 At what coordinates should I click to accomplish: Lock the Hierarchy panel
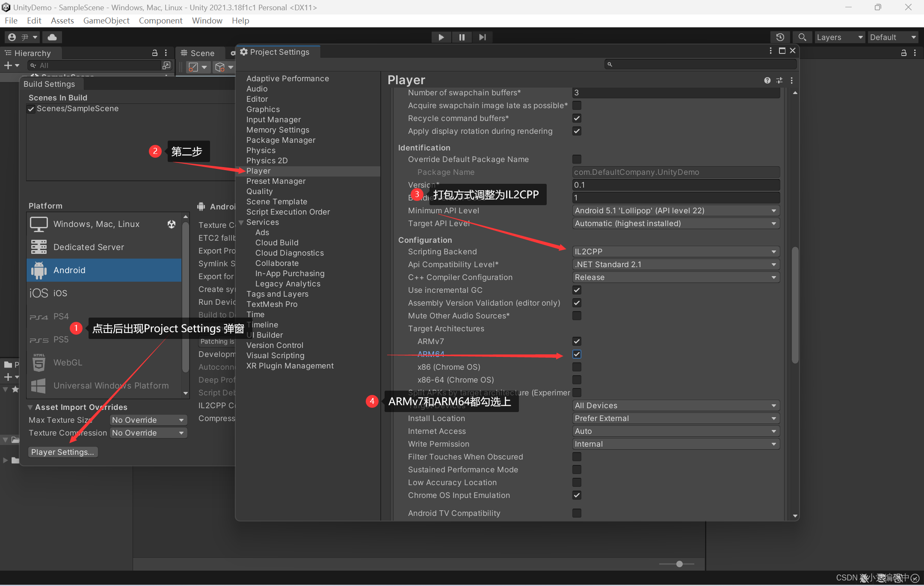(155, 53)
